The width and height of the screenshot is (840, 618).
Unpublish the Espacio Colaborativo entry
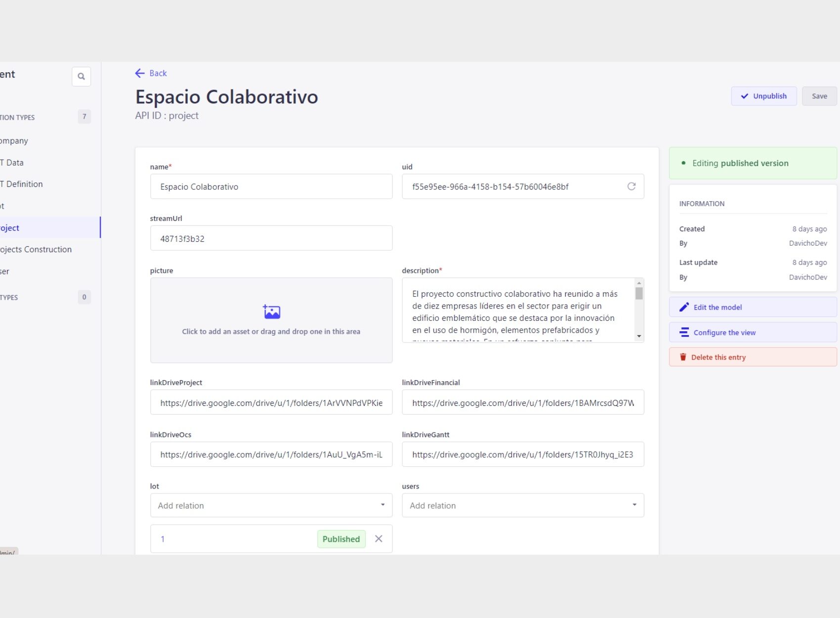[x=763, y=96]
